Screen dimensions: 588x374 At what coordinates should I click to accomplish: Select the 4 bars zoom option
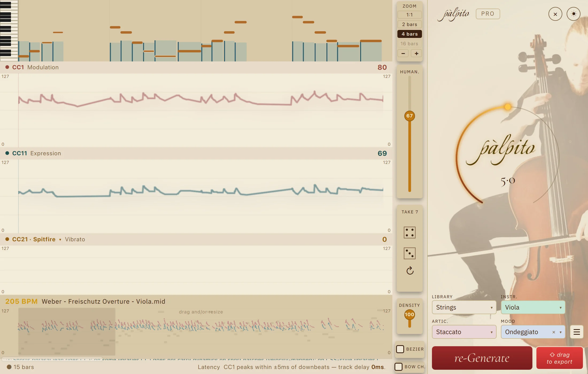409,34
